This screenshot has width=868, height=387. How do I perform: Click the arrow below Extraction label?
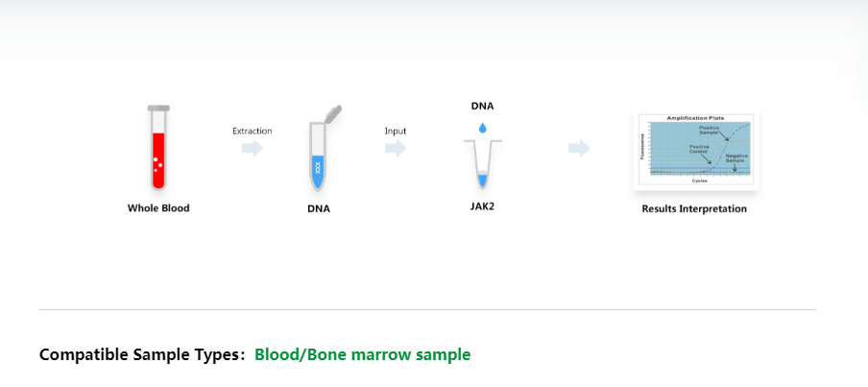point(253,149)
